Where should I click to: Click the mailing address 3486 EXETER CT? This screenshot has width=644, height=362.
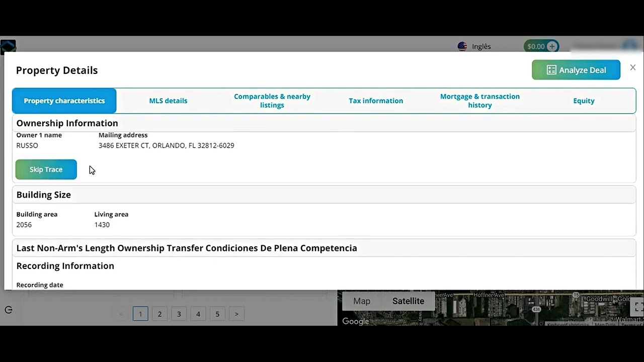tap(166, 145)
